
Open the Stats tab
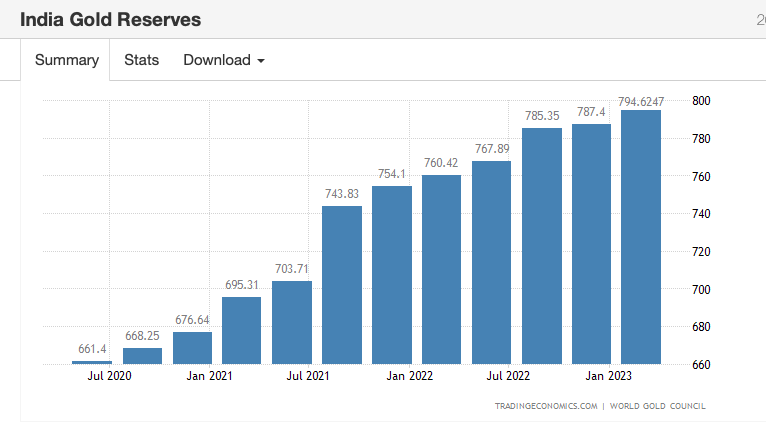click(141, 60)
